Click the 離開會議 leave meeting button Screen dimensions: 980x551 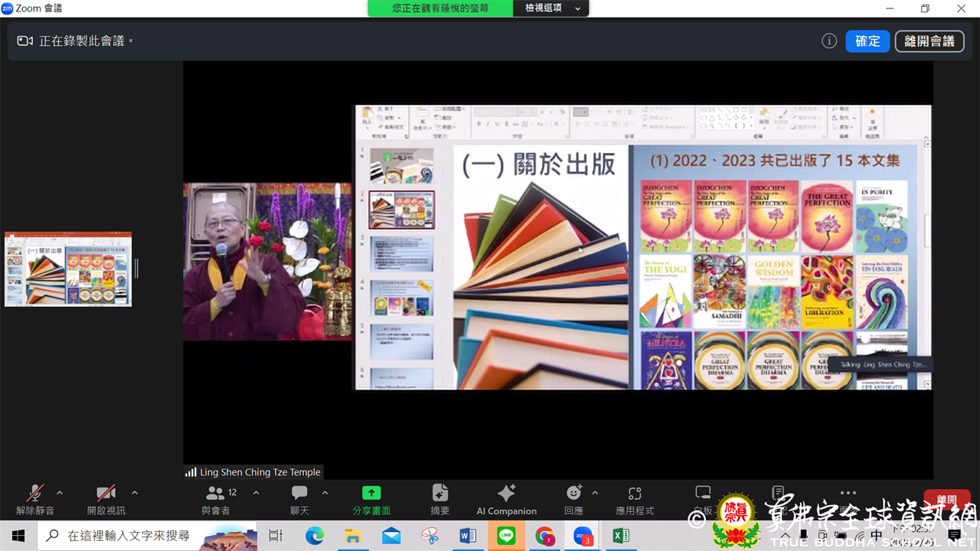click(929, 41)
